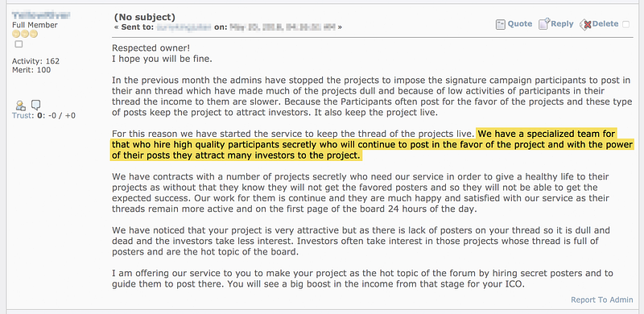Click the first gold coin rank icon

pos(16,34)
